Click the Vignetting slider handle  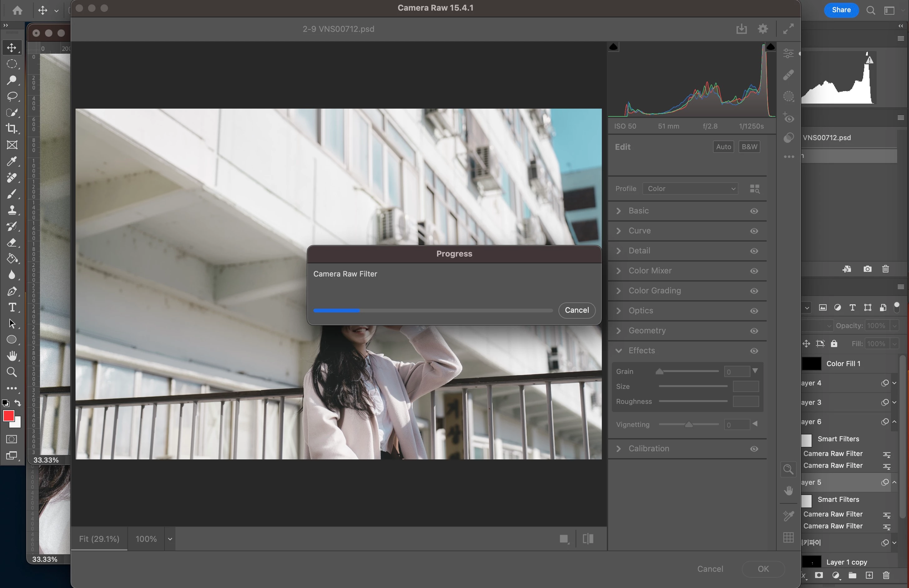click(689, 424)
